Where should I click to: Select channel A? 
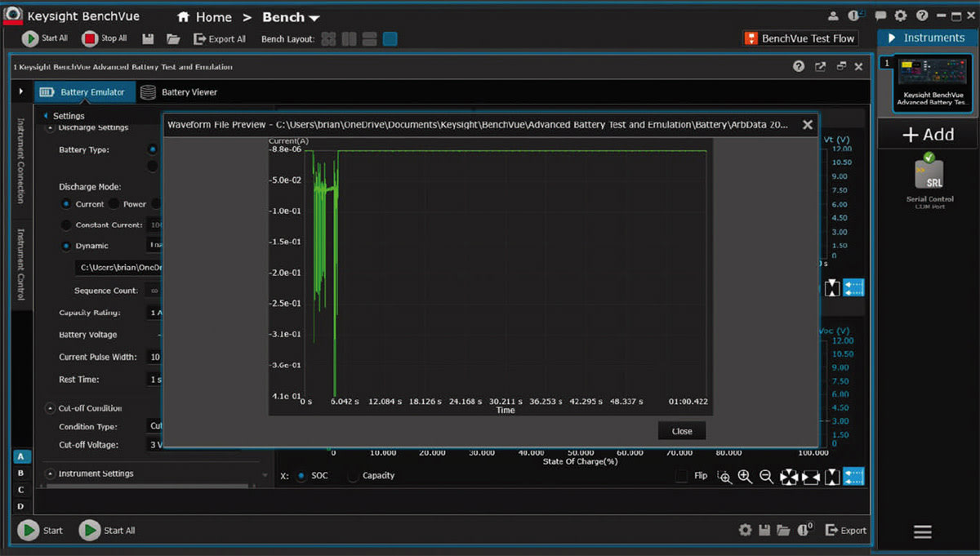pos(21,456)
